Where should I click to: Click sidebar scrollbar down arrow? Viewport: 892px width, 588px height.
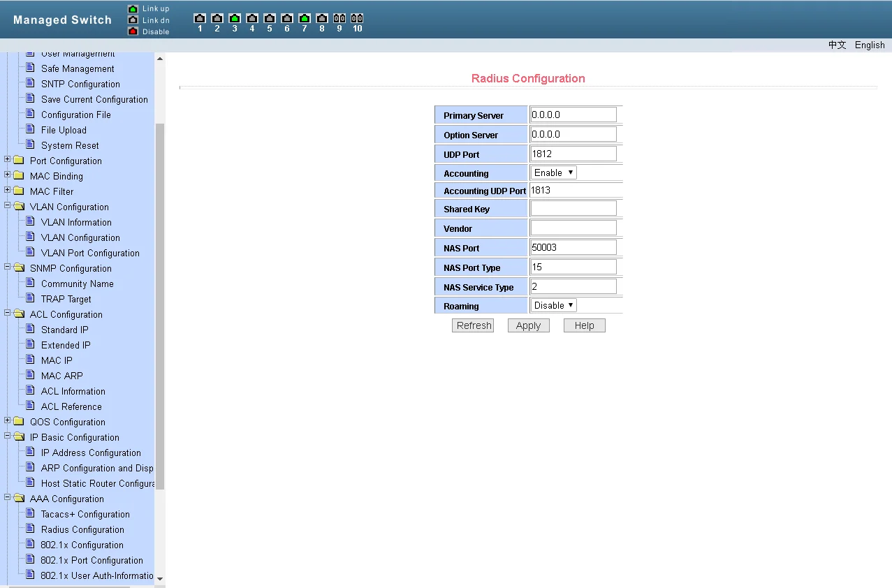pos(159,579)
